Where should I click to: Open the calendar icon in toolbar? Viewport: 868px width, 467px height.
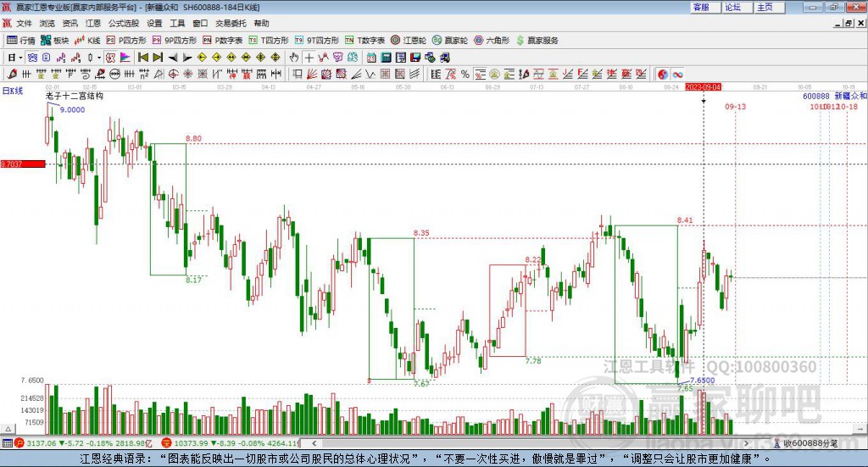[371, 58]
